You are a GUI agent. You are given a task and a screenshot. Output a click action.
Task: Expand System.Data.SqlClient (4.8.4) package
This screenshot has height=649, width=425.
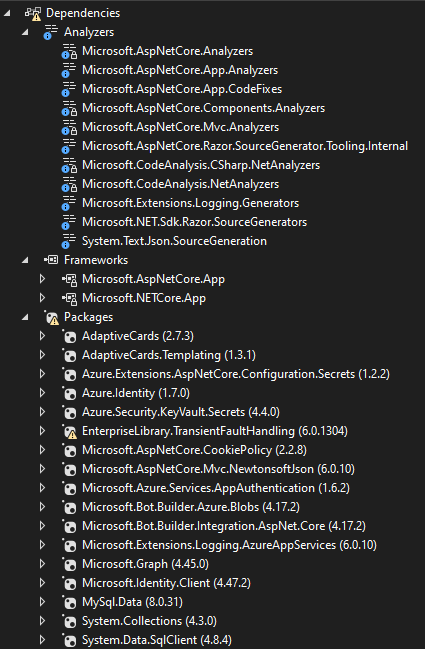42,640
